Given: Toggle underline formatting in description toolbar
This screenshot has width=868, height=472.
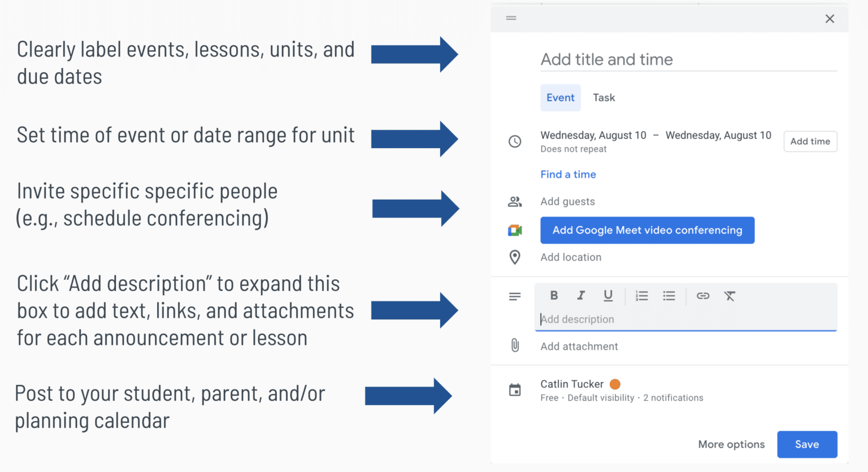Looking at the screenshot, I should pyautogui.click(x=608, y=296).
